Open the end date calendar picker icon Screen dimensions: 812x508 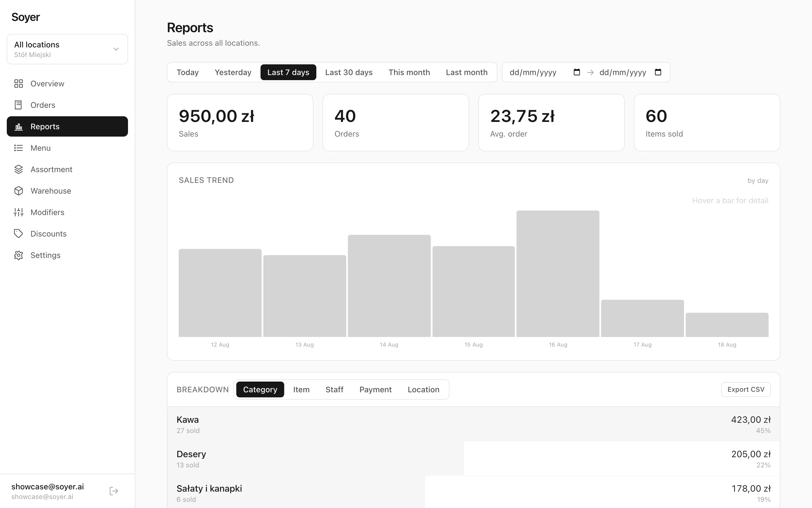pyautogui.click(x=658, y=72)
